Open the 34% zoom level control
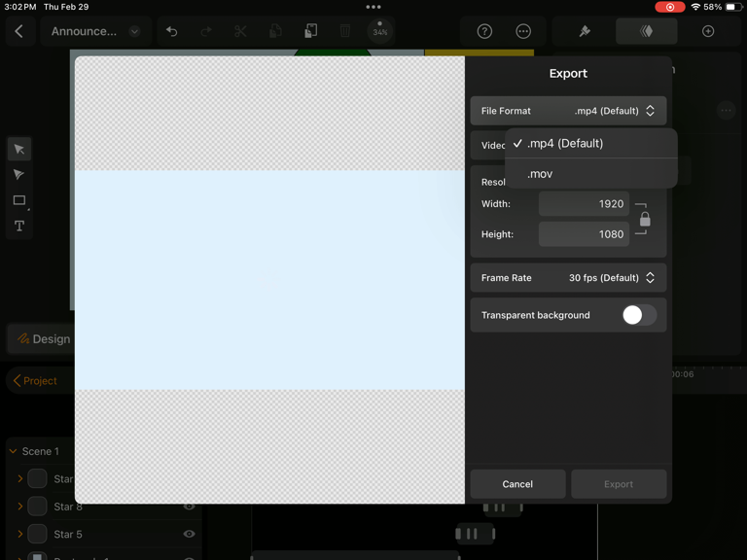Viewport: 747px width, 560px height. (x=379, y=31)
